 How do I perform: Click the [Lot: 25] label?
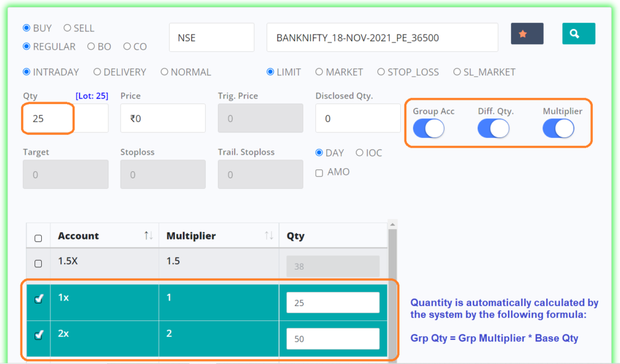click(92, 96)
